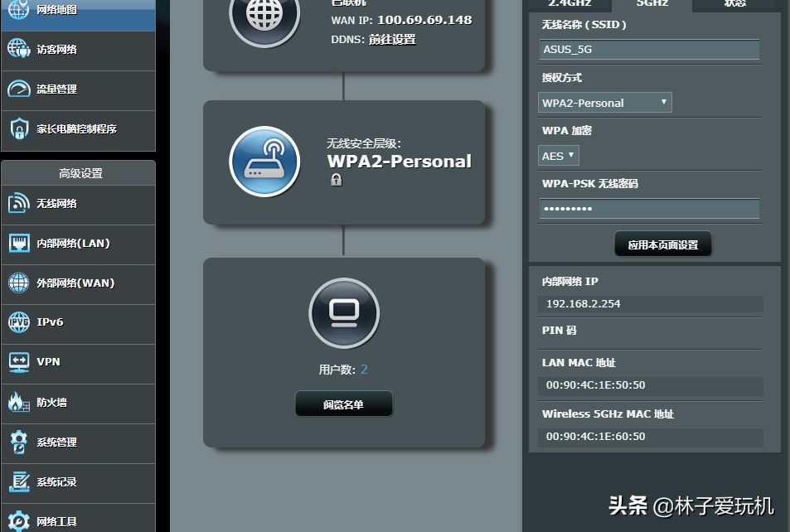790x532 pixels.
Task: Click the VPN sidebar icon
Action: 18,362
